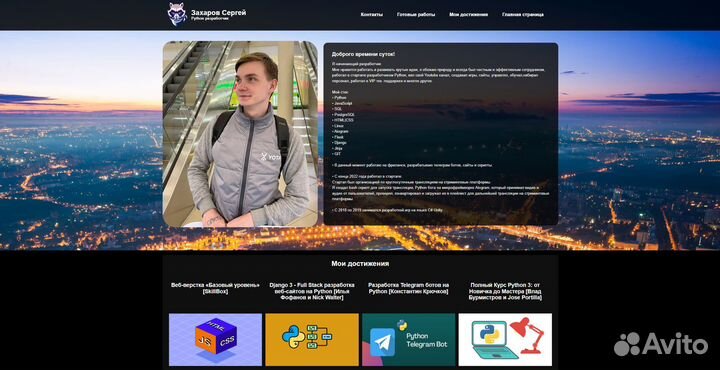This screenshot has width=720, height=370.
Task: Click the yellow Python flowchart thumbnail
Action: click(312, 340)
